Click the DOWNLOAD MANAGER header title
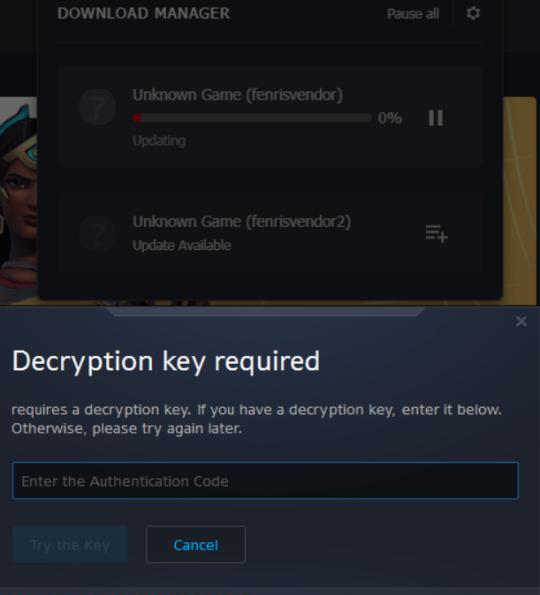540x595 pixels. pyautogui.click(x=143, y=13)
